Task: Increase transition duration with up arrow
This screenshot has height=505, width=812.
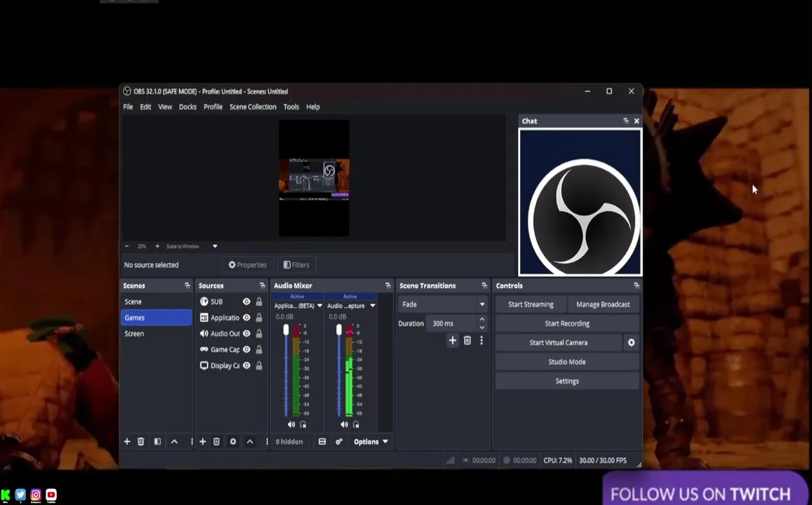Action: [x=482, y=319]
